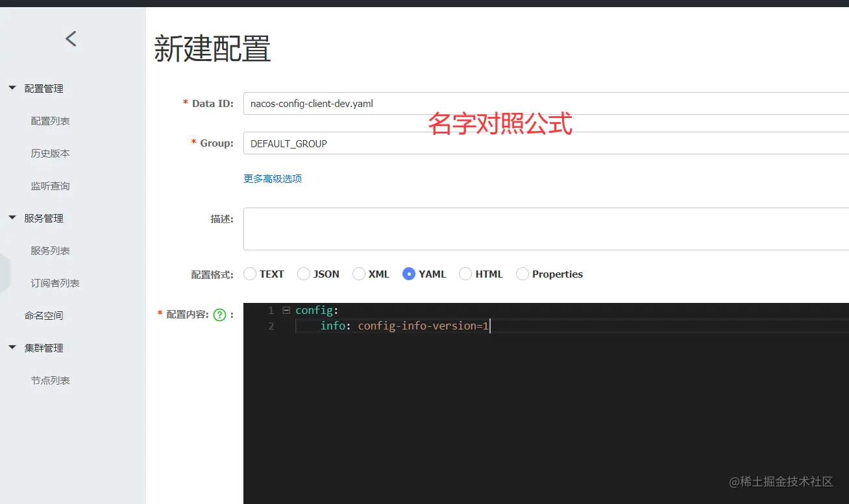Switch format to TEXT
849x504 pixels.
(x=250, y=274)
